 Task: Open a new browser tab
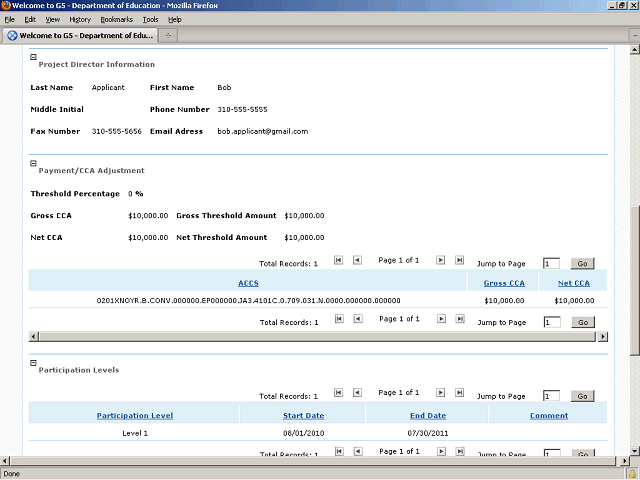169,36
